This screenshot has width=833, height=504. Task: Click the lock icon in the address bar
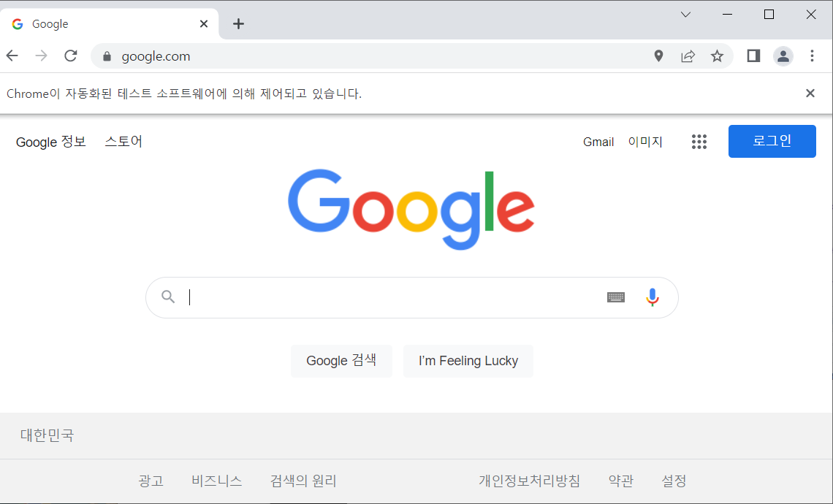coord(107,56)
